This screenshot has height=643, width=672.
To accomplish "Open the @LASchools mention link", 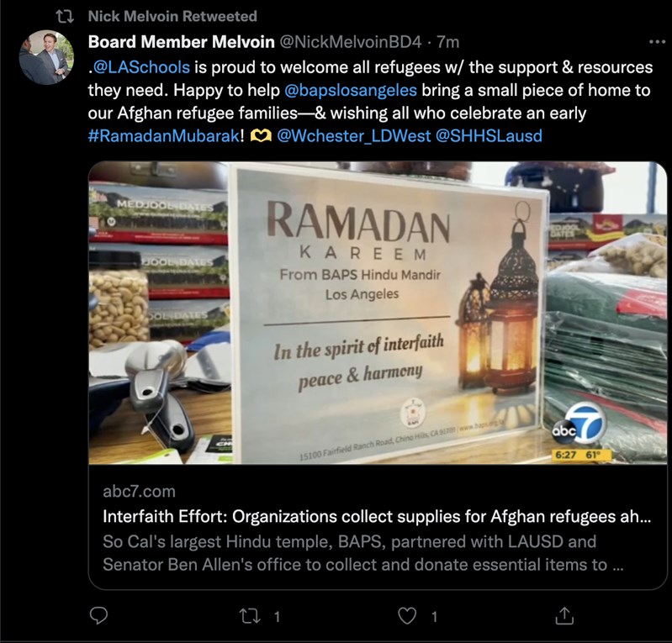I will coord(141,67).
